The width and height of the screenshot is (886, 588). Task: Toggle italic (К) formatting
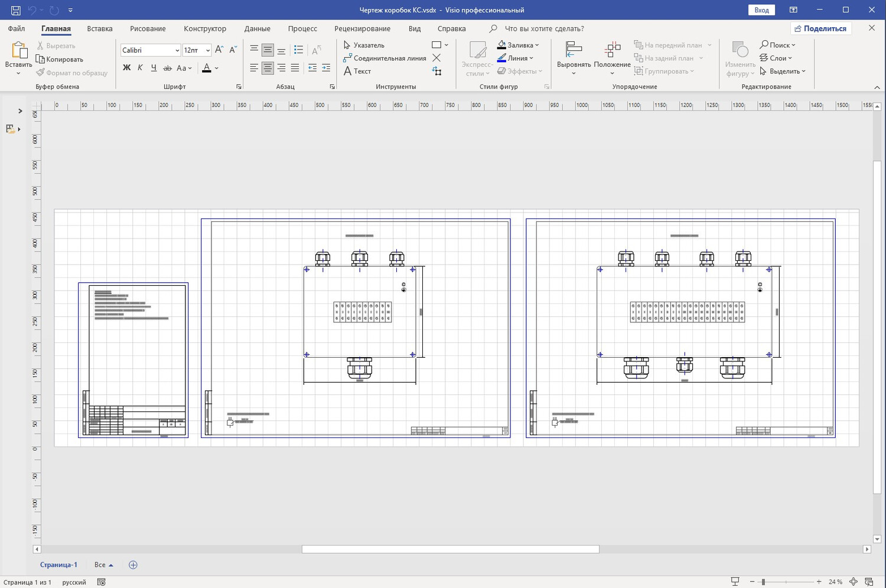[x=140, y=68]
